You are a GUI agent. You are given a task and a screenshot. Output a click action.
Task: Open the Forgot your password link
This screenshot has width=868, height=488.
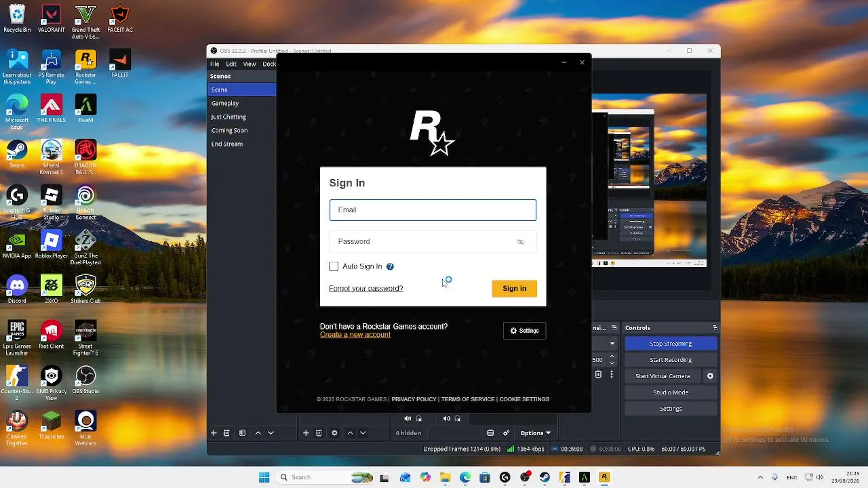point(366,289)
